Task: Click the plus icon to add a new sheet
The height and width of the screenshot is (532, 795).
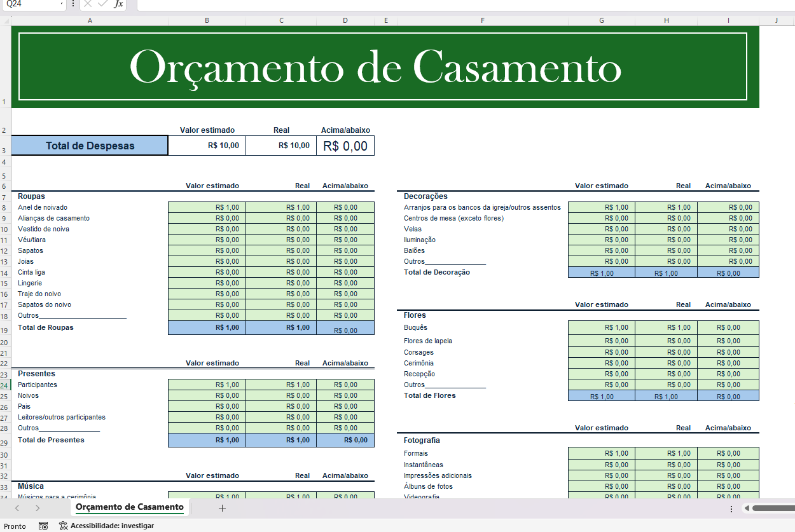Action: tap(222, 508)
